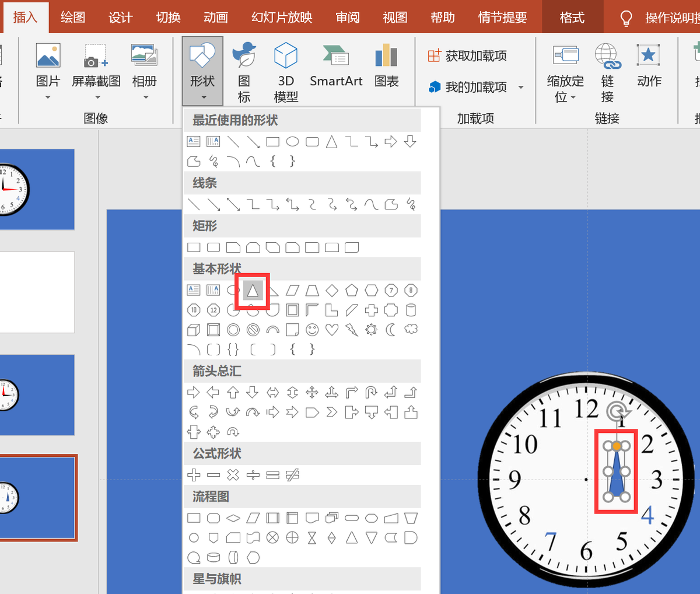Click the SmartArt insert icon
The width and height of the screenshot is (700, 594).
click(336, 64)
